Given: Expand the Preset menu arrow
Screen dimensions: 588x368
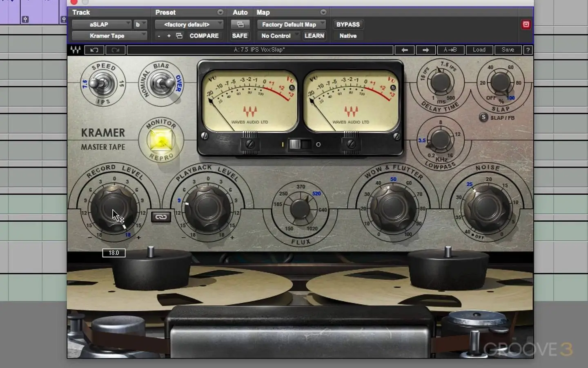Looking at the screenshot, I should pyautogui.click(x=220, y=12).
